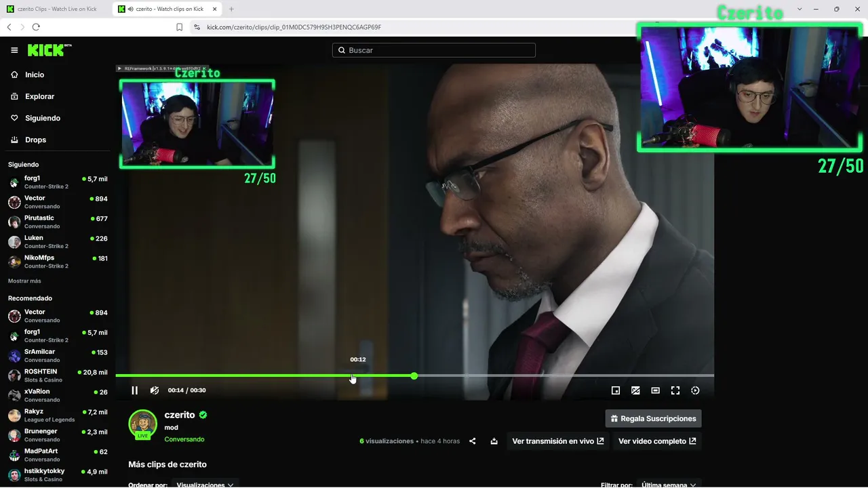Reload the current page
The width and height of the screenshot is (868, 488).
pyautogui.click(x=36, y=27)
